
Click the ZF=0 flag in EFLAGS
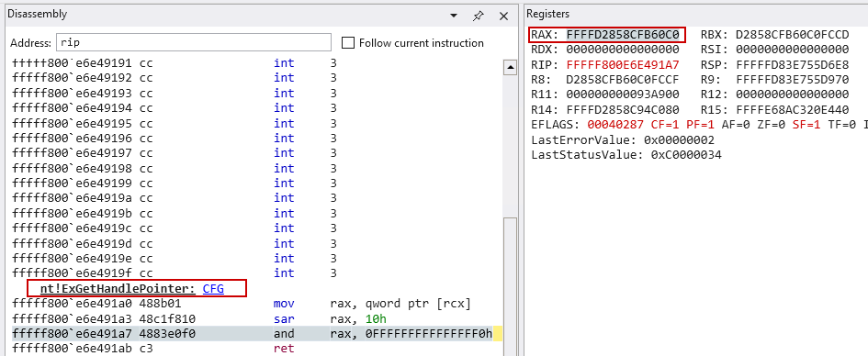tap(772, 125)
